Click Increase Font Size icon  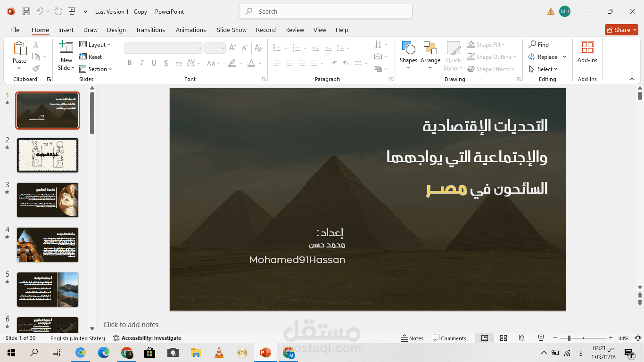point(232,48)
